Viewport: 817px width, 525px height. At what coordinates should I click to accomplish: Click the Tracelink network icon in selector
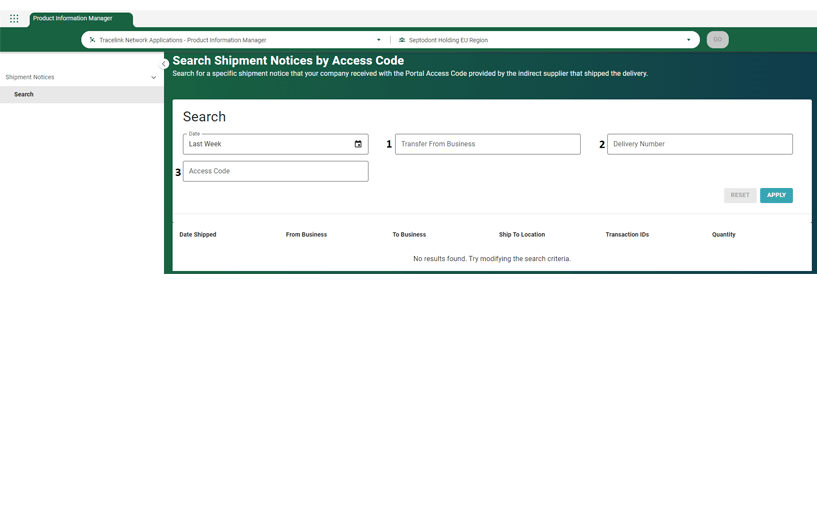(x=92, y=40)
